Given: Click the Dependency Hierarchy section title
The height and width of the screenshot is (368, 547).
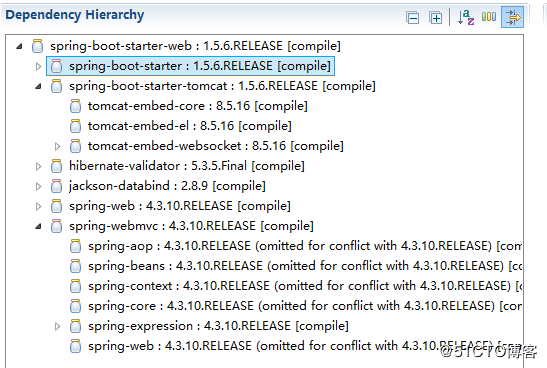Looking at the screenshot, I should coord(75,15).
